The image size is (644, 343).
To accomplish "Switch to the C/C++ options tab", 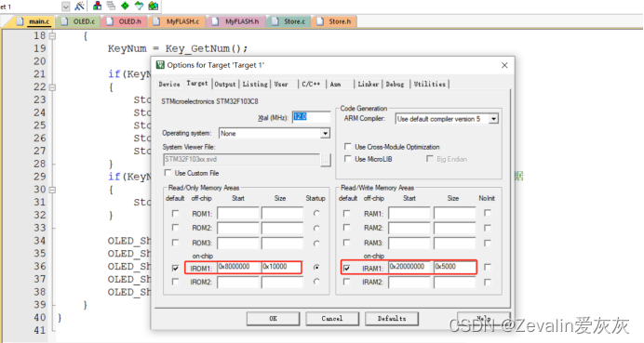I will click(311, 84).
